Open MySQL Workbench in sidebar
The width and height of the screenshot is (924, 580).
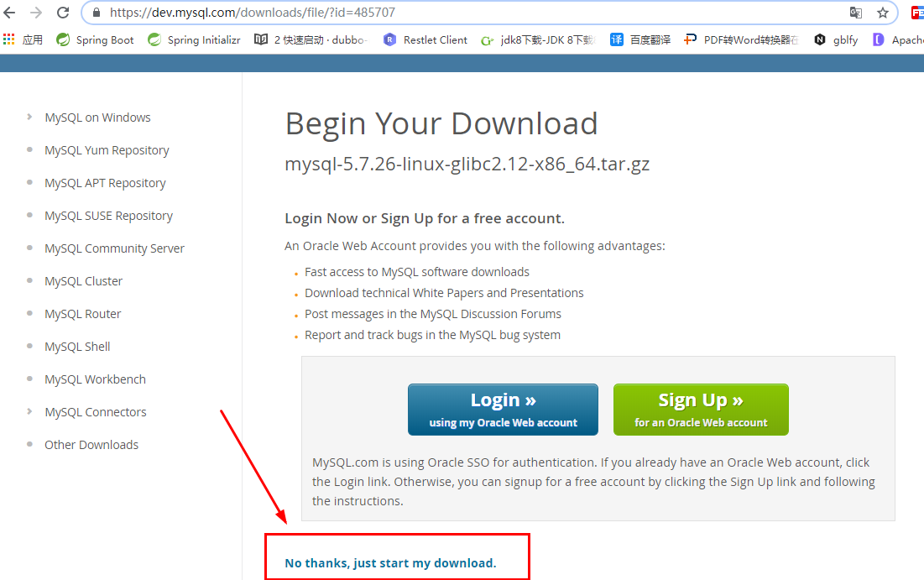(96, 379)
